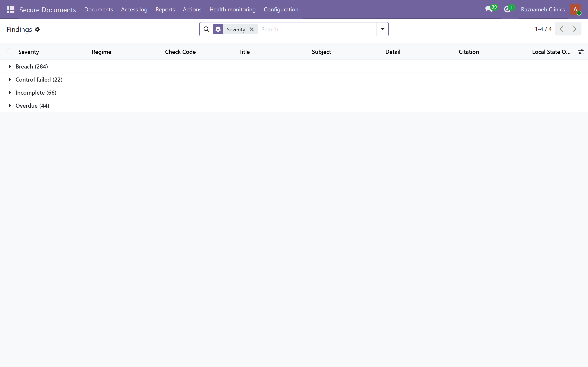Switch company via Raznameh Clinics

point(542,9)
